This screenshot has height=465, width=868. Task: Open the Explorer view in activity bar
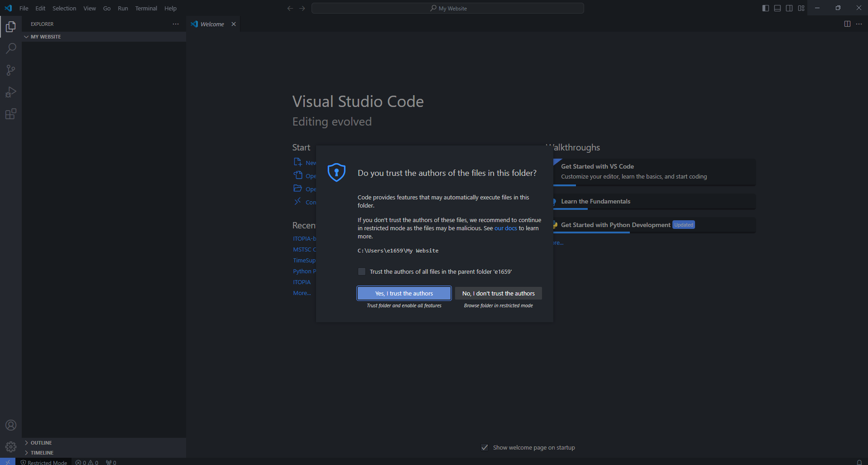click(11, 27)
